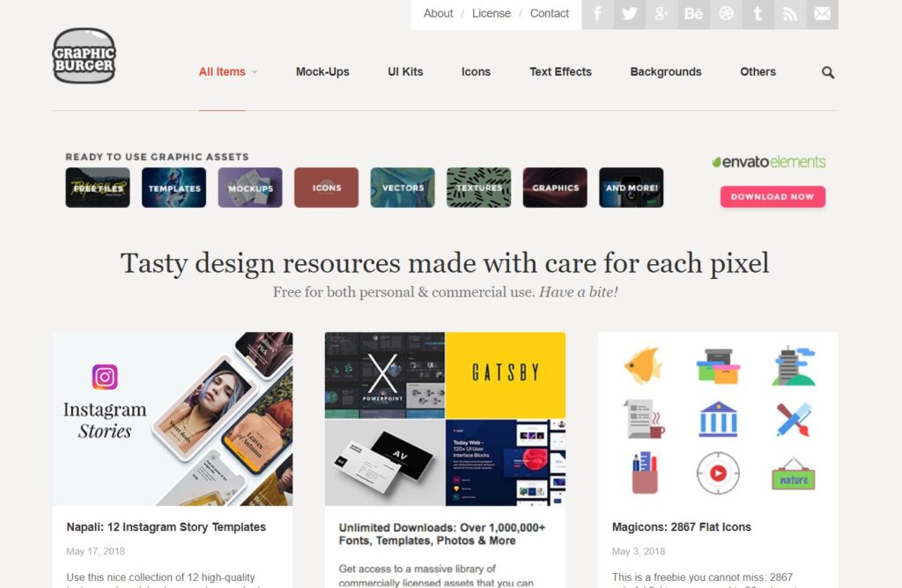Click the Mockups banner thumbnail

[x=249, y=187]
